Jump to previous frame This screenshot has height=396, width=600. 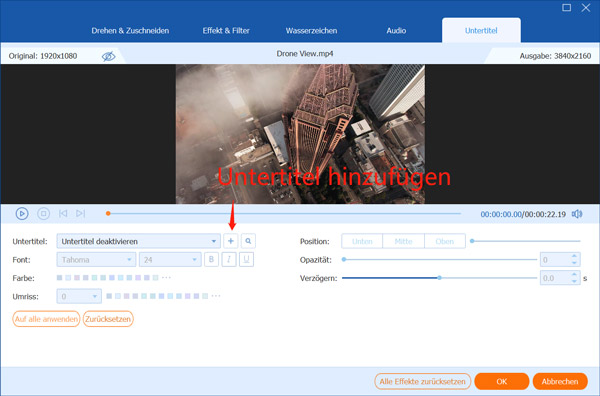tap(63, 213)
